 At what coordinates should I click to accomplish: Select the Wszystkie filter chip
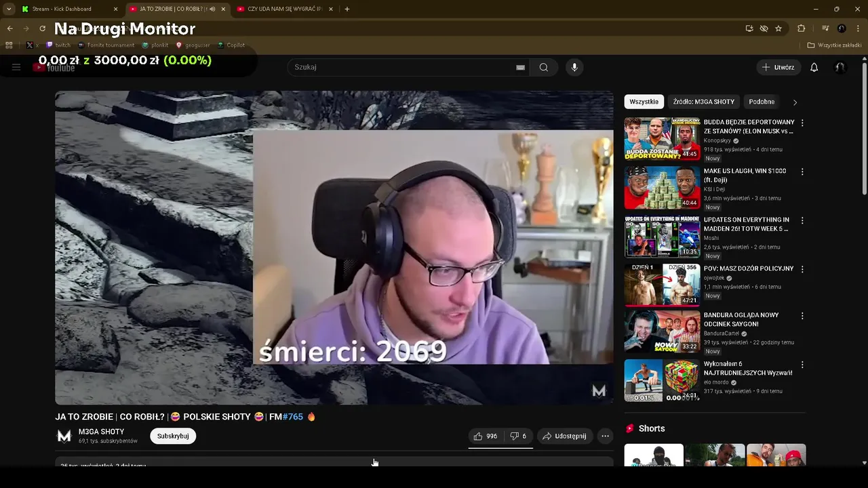coord(644,102)
